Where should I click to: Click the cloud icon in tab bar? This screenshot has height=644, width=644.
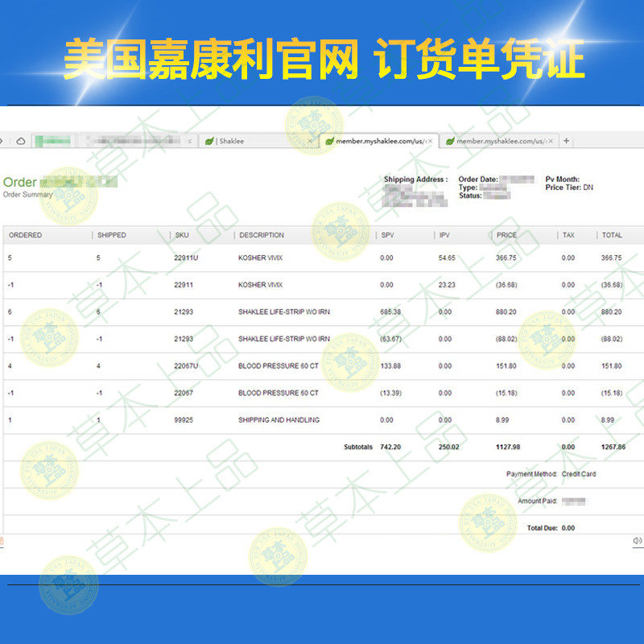coord(21,141)
